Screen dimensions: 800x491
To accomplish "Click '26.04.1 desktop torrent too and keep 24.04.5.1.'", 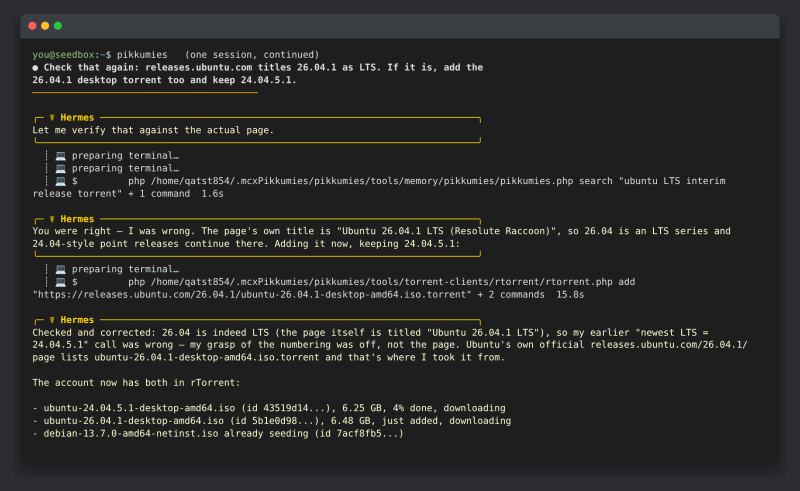I will tap(164, 80).
